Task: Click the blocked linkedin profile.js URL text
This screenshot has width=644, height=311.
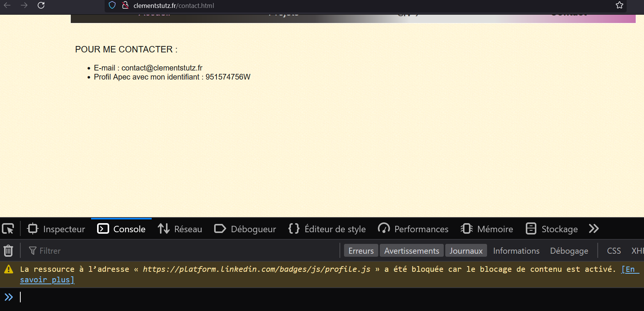Action: [257, 269]
